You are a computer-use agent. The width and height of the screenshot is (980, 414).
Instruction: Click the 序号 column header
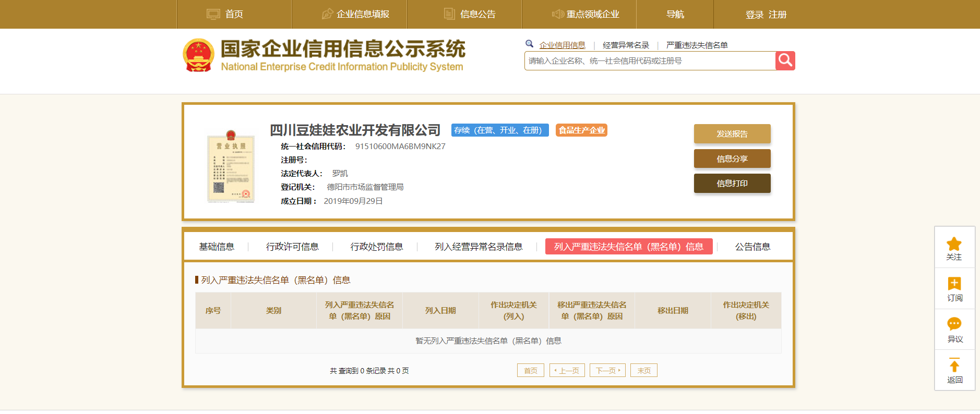[213, 311]
